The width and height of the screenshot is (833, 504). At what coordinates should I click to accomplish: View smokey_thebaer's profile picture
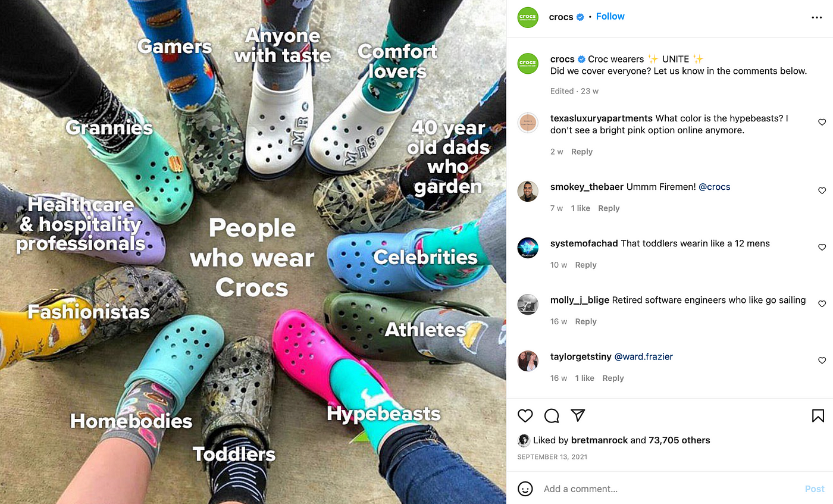pyautogui.click(x=528, y=192)
